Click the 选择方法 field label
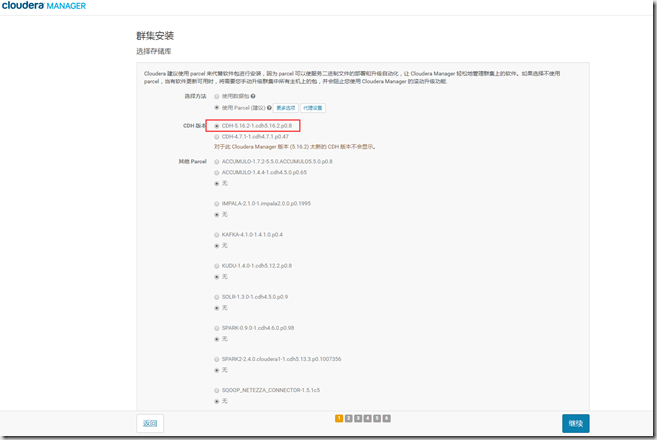This screenshot has width=657, height=440. pyautogui.click(x=195, y=96)
